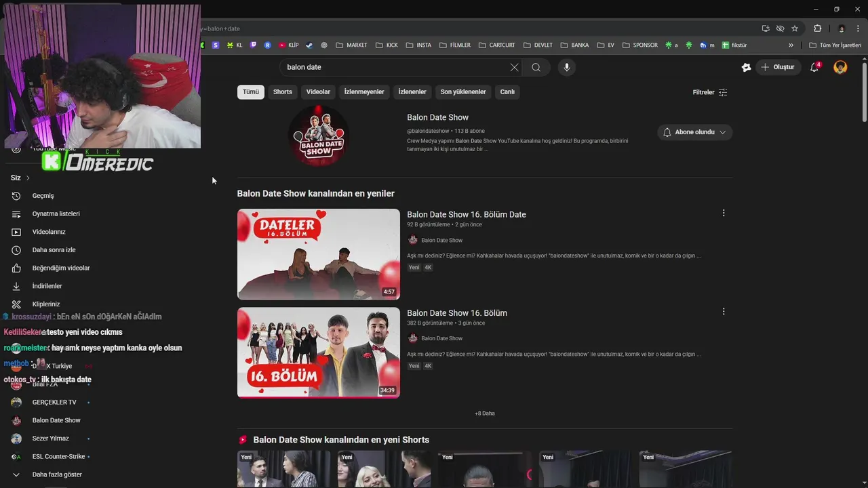Open the Tüm Yer İşaretleri folder
The image size is (868, 488).
point(835,45)
